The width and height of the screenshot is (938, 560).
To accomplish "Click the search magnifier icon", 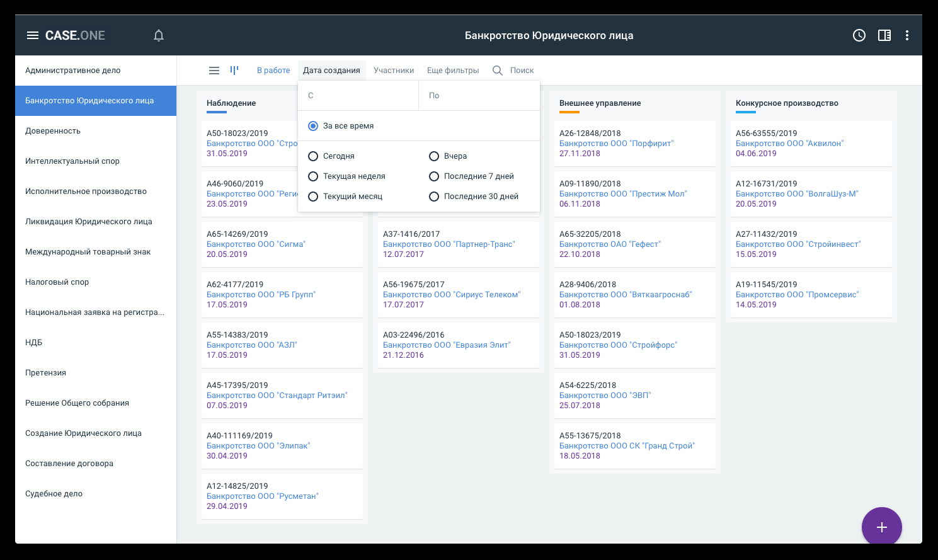I will tap(498, 71).
